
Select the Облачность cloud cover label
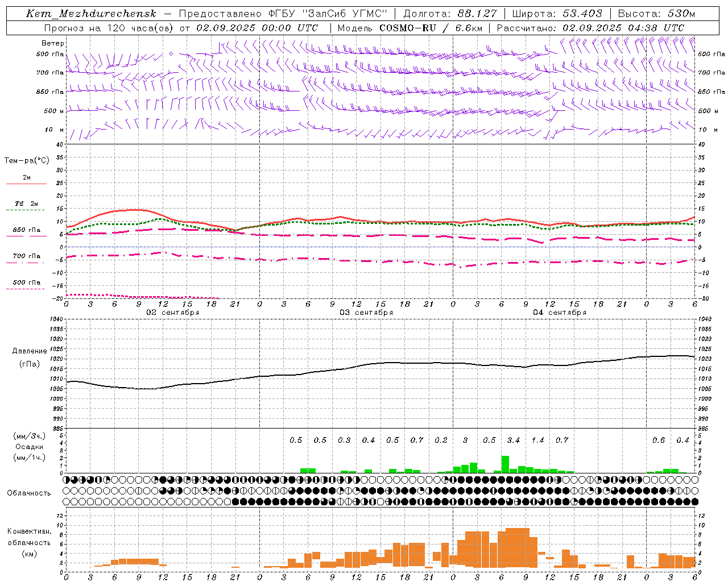pos(29,493)
